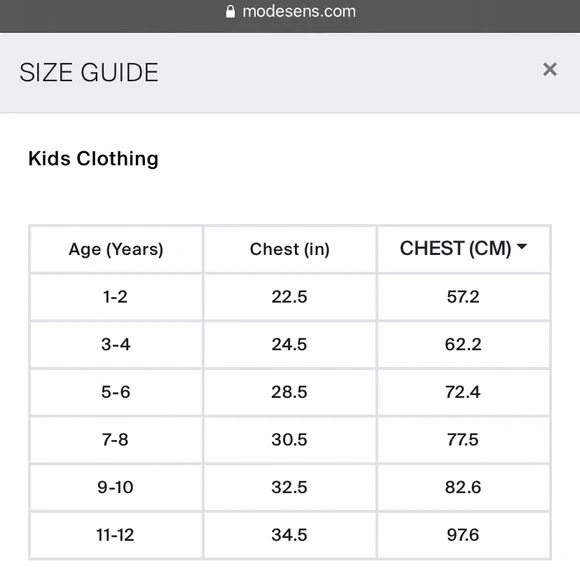Screen dimensions: 580x580
Task: Click the Age (Years) column header
Action: [x=116, y=249]
